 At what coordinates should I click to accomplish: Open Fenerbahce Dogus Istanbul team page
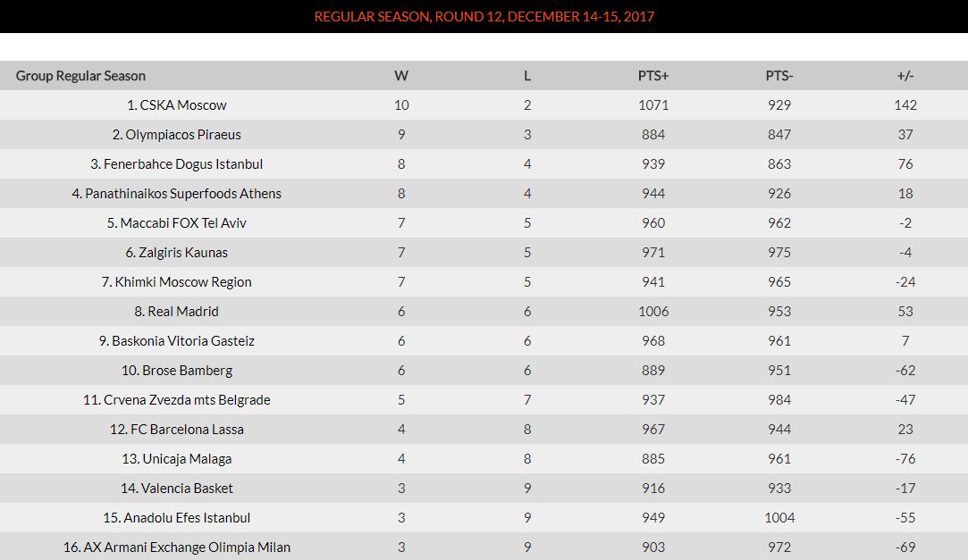point(177,164)
